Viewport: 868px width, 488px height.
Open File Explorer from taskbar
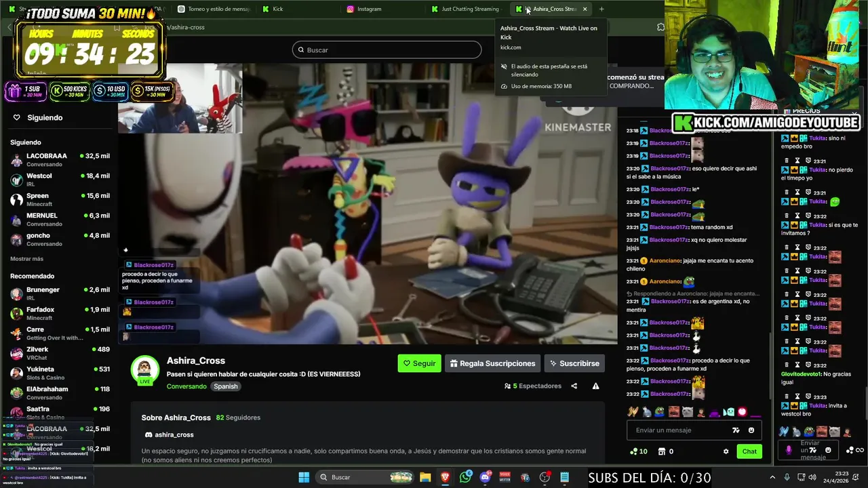[425, 477]
